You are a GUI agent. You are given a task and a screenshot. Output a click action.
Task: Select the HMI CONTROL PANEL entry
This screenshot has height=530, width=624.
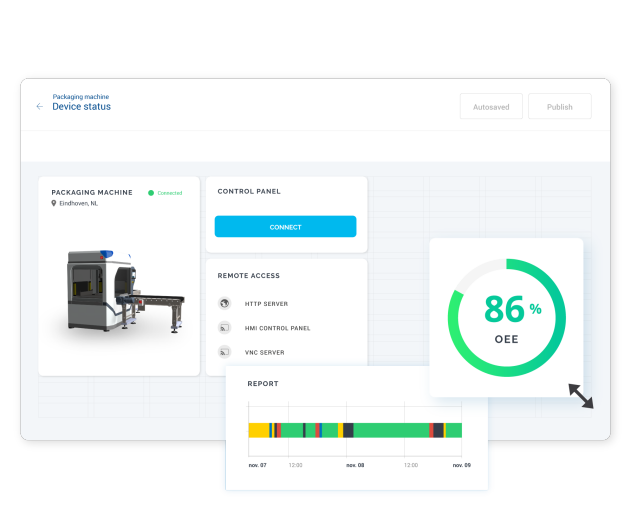[x=277, y=328]
